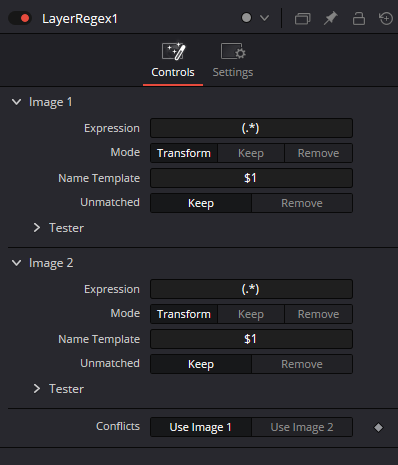
Task: Click the Image 1 Name Template field
Action: tap(251, 178)
